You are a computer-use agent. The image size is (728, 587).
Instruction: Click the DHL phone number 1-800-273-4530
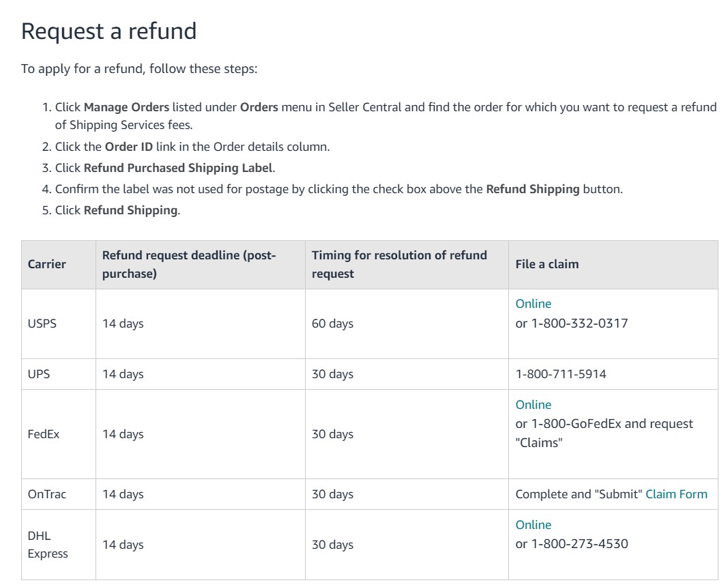[x=579, y=544]
